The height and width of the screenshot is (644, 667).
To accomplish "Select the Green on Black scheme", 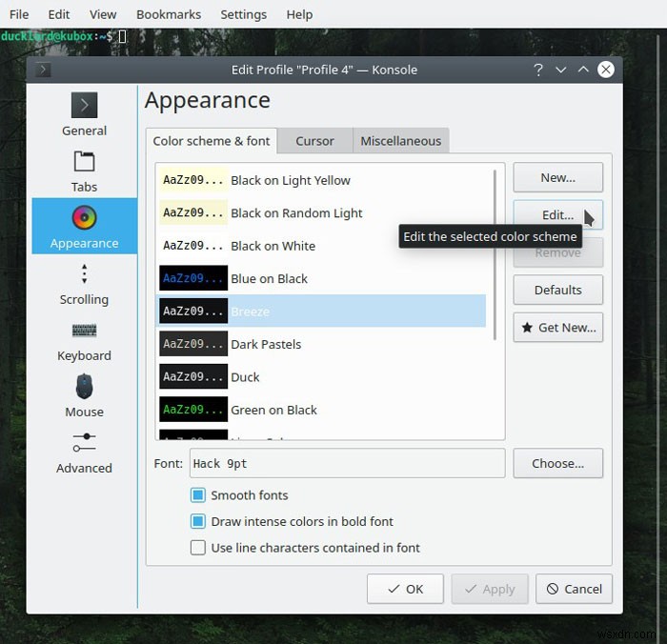I will 322,410.
